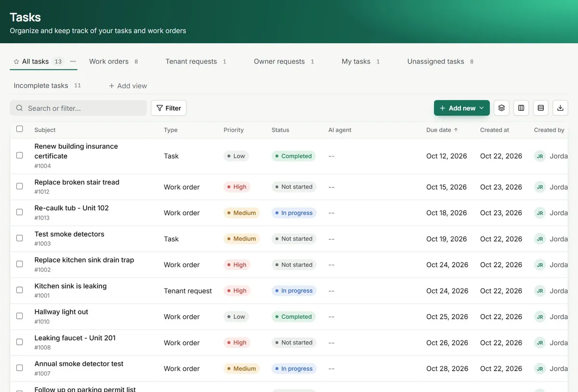Select the Replace broken stair tread checkbox
578x392 pixels.
(20, 186)
